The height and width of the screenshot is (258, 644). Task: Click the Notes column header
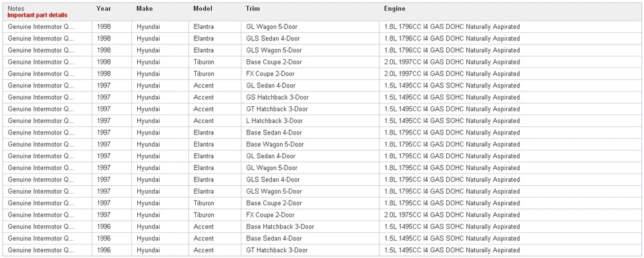(x=16, y=8)
